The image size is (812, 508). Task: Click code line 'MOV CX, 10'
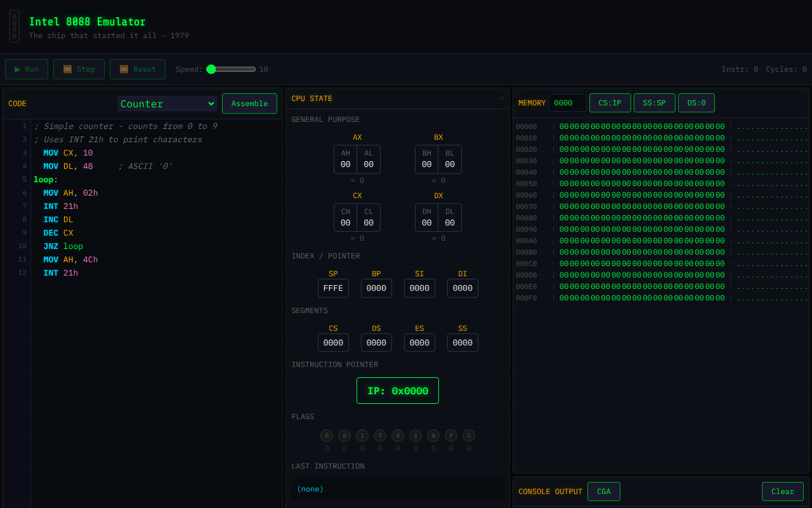pyautogui.click(x=68, y=153)
